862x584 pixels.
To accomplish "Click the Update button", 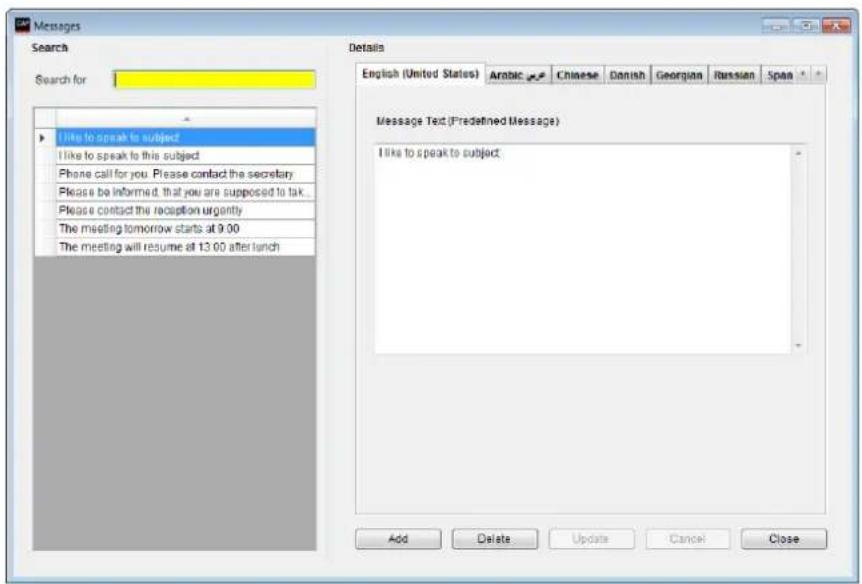I will pos(591,539).
